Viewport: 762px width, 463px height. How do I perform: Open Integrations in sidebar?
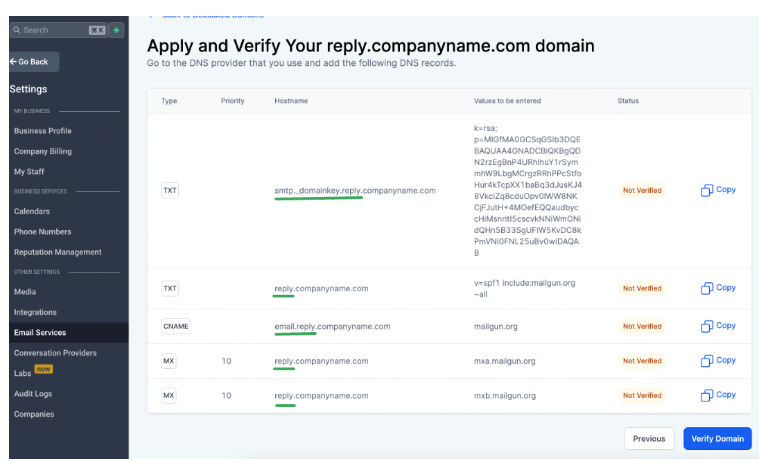pyautogui.click(x=35, y=312)
